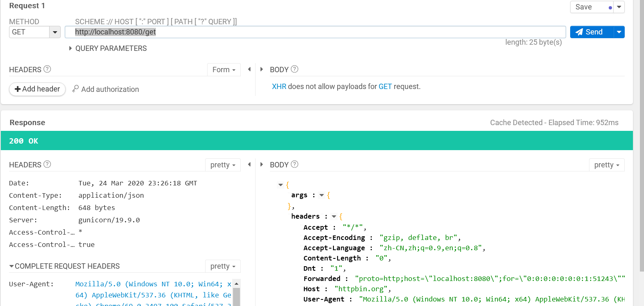Click the GET link in body message
Screen dimensions: 644x306
click(x=385, y=87)
